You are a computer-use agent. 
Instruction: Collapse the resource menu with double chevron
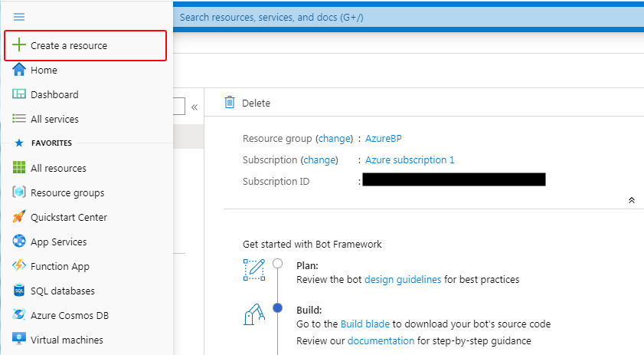[195, 107]
